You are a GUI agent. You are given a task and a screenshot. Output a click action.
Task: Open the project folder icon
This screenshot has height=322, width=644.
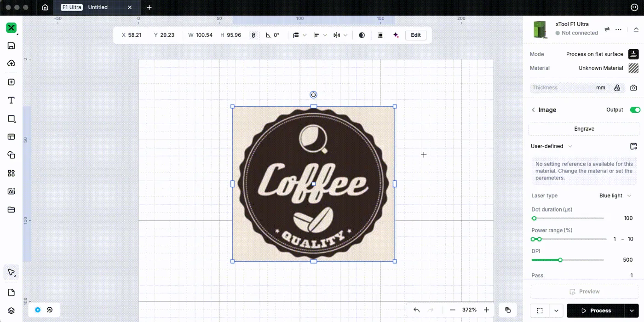(x=11, y=210)
